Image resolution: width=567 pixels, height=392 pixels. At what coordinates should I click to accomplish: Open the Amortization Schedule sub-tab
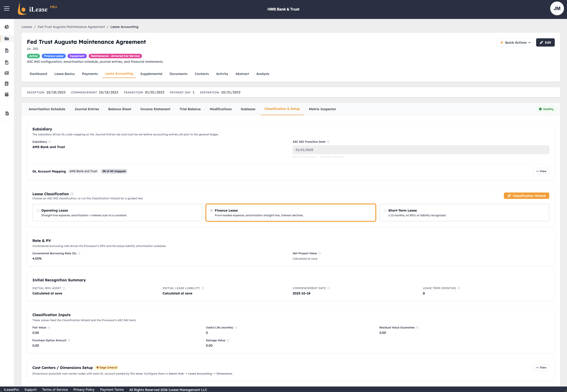47,109
